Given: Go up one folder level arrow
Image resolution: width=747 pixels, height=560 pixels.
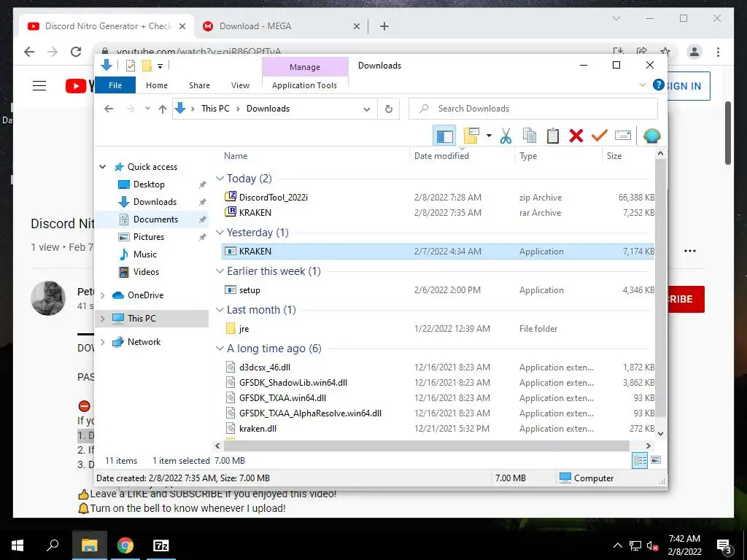Looking at the screenshot, I should coord(163,109).
